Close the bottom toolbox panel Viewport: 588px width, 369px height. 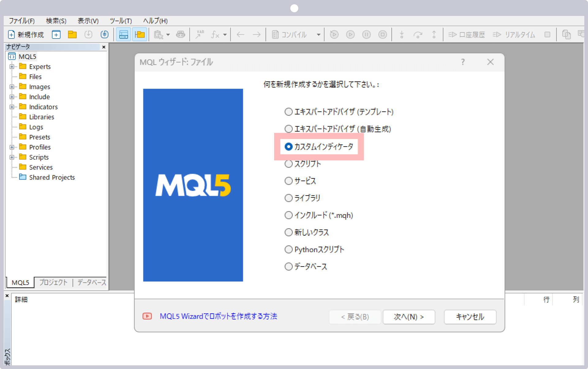point(7,296)
